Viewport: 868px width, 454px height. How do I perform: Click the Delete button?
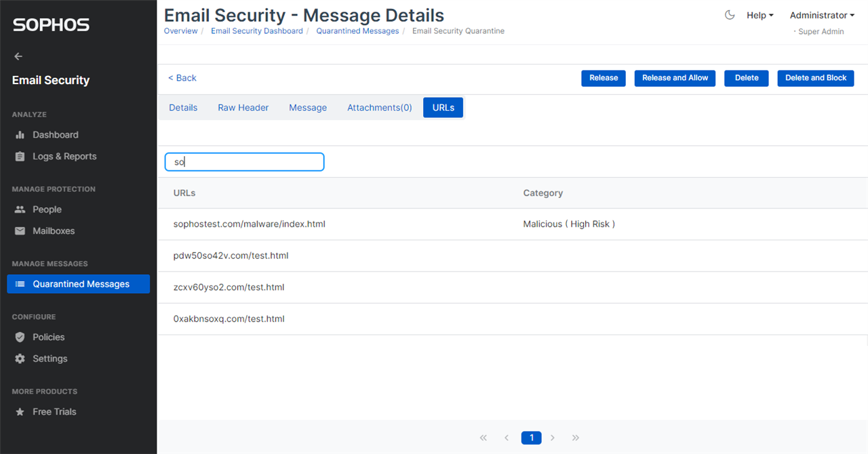point(747,78)
